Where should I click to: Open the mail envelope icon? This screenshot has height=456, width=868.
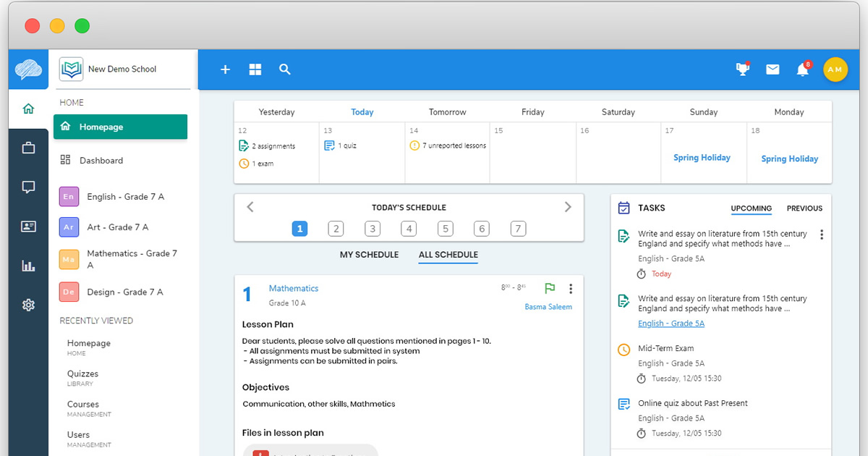(773, 69)
